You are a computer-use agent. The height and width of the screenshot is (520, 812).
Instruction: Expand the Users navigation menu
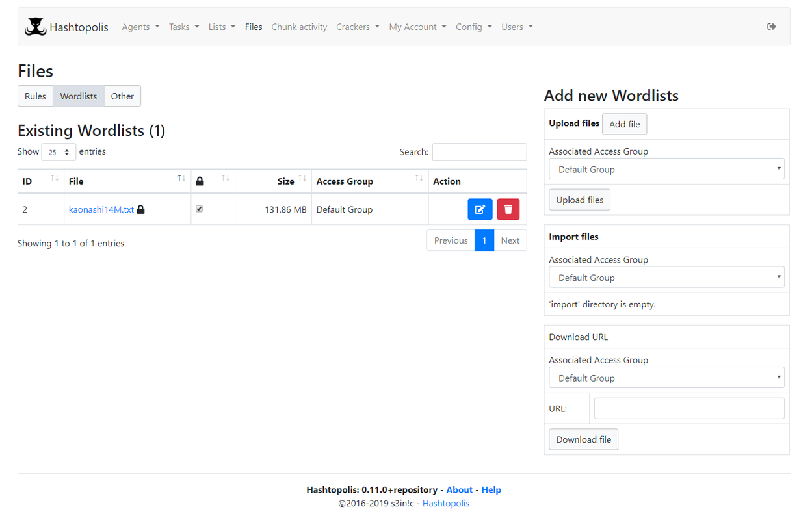click(x=517, y=27)
